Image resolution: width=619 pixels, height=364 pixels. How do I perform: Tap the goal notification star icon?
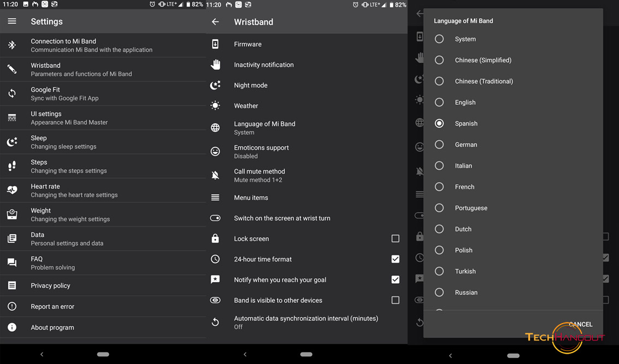215,279
